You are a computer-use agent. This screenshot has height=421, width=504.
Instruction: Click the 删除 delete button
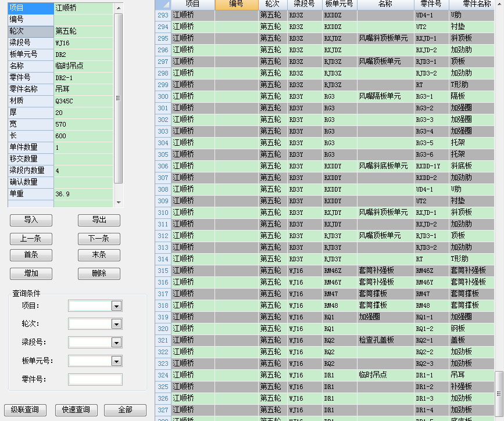pyautogui.click(x=99, y=274)
